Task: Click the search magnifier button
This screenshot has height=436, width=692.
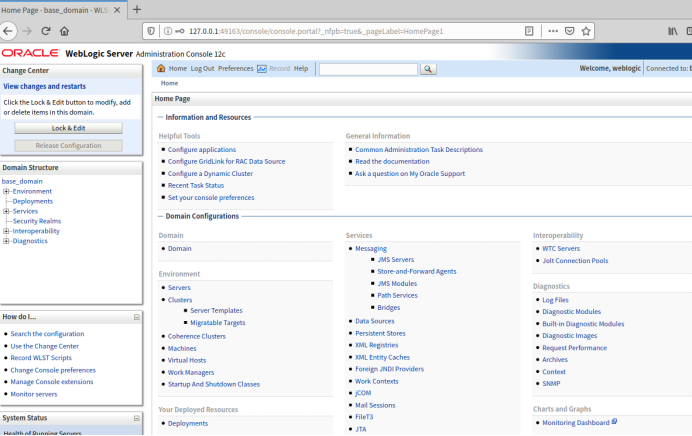Action: [428, 69]
